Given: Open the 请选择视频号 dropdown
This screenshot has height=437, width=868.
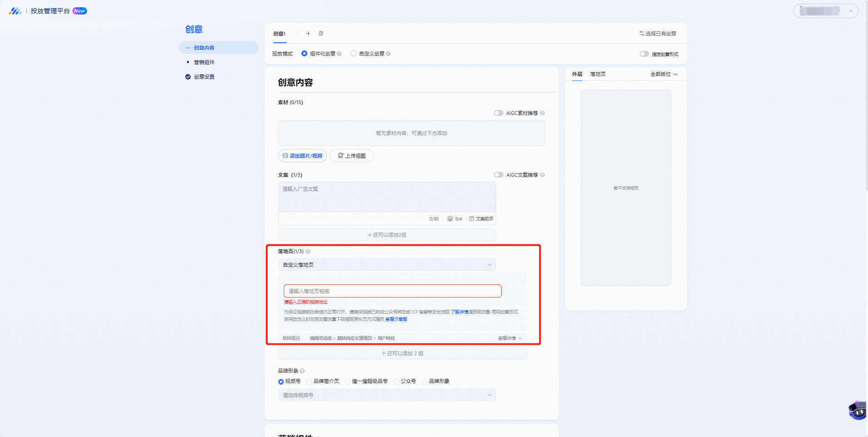Looking at the screenshot, I should (387, 395).
